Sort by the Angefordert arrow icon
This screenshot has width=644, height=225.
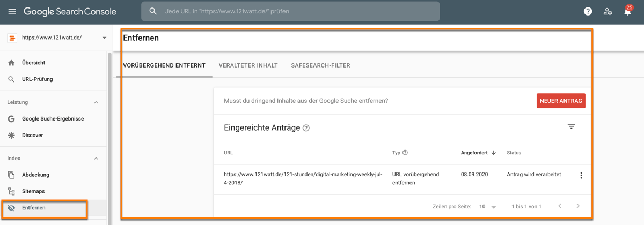coord(494,153)
